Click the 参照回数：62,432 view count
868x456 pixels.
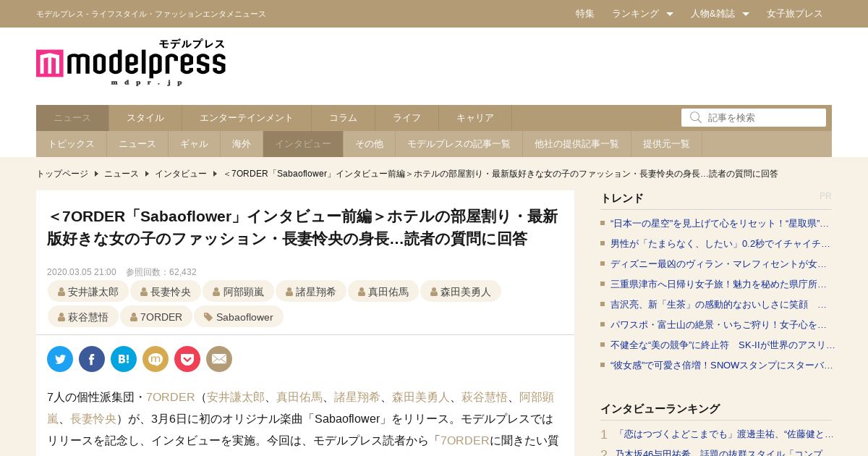(x=161, y=272)
